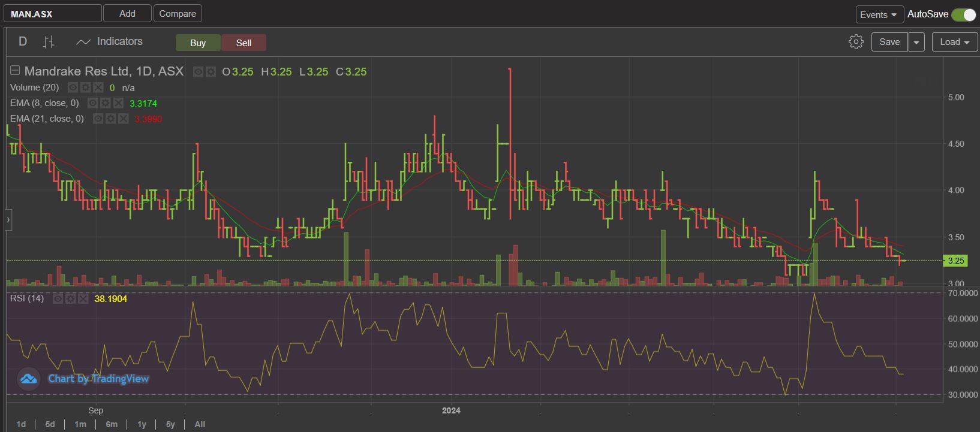The width and height of the screenshot is (980, 432).
Task: Open EMA (21, close, 0) settings
Action: pyautogui.click(x=110, y=119)
